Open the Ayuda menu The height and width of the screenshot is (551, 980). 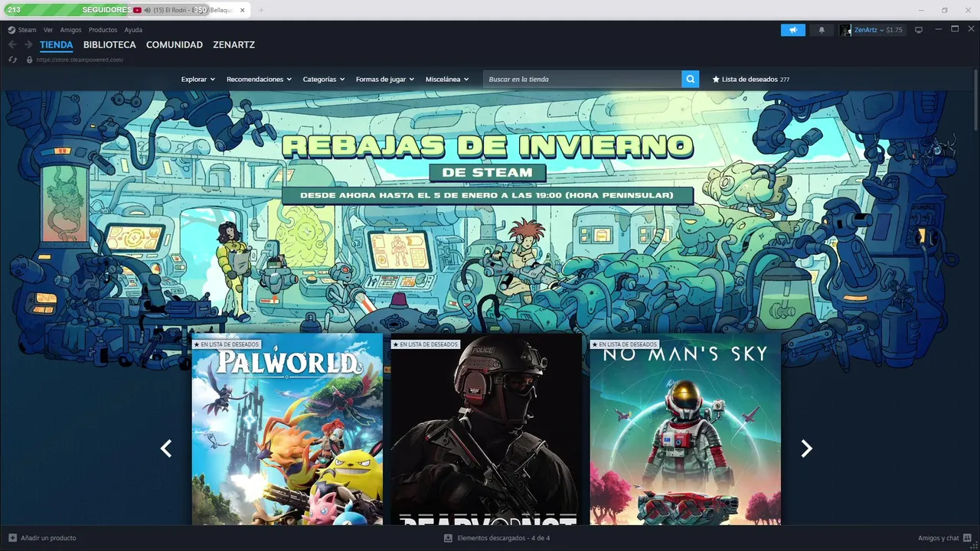(x=133, y=30)
